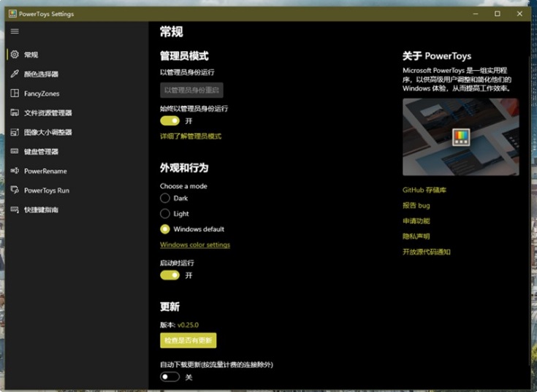
Task: Open the GitHub 存储库 link
Action: [x=424, y=190]
